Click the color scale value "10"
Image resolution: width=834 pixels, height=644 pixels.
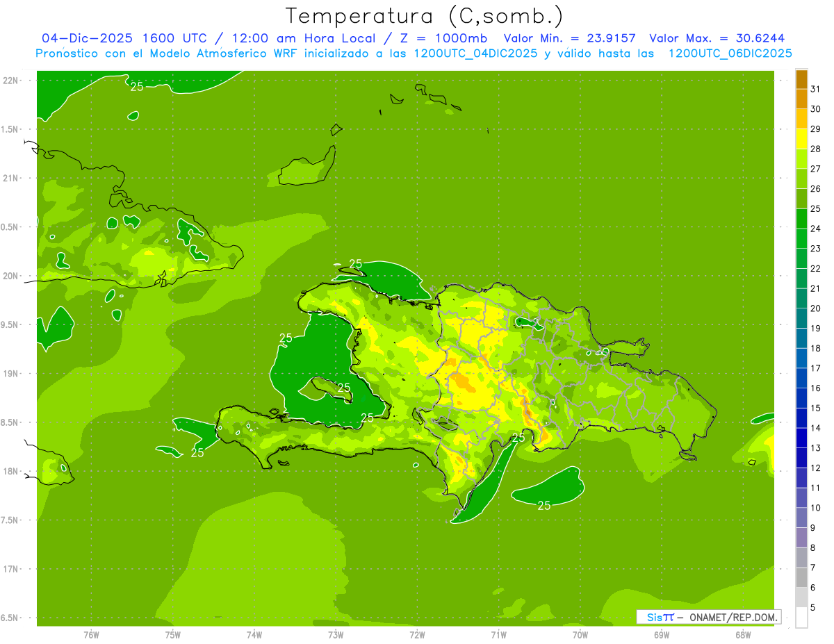coord(816,508)
